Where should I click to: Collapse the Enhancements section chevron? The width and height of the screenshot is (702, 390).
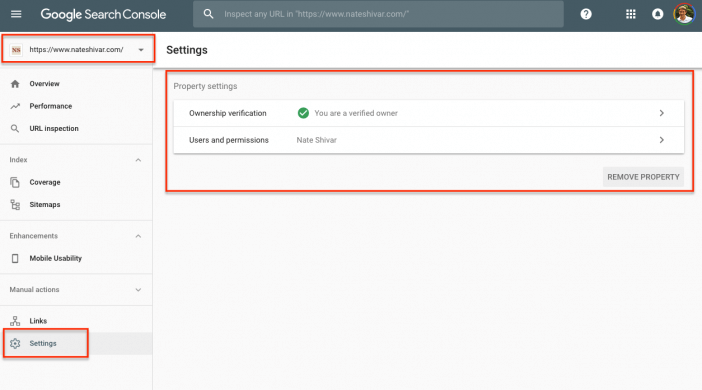138,236
